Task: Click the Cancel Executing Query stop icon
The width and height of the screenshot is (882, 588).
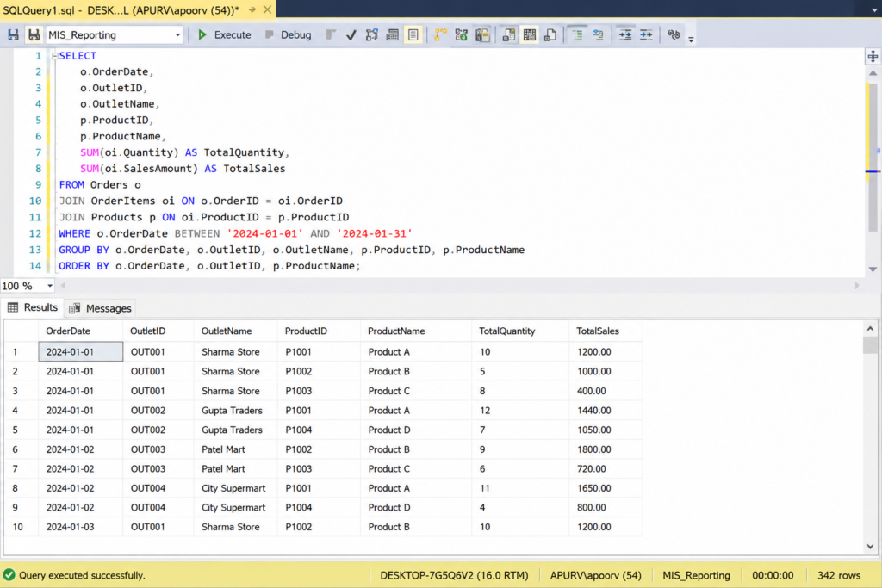Action: tap(331, 34)
